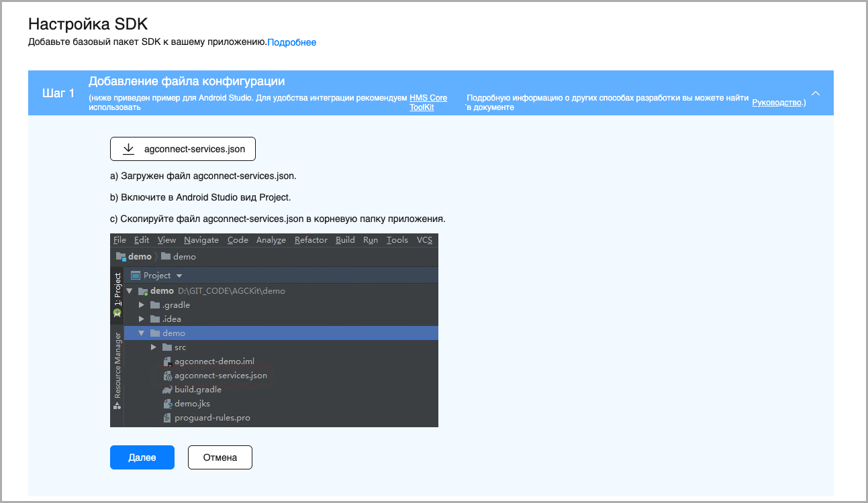Click the build.gradle file icon
The width and height of the screenshot is (868, 503).
168,390
